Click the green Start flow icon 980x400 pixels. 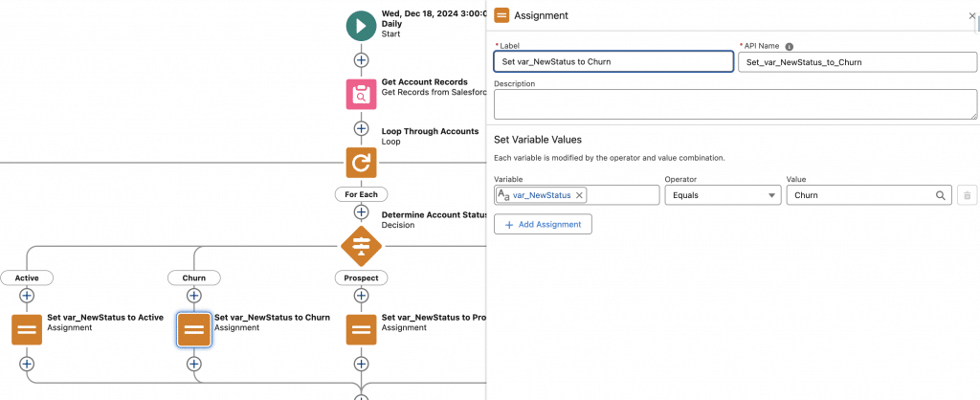click(361, 26)
